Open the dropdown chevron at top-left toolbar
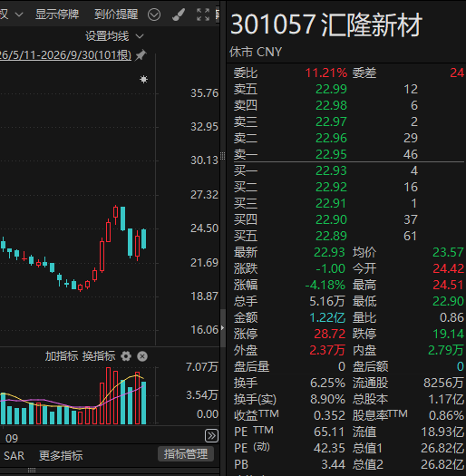466x476 pixels. pos(19,15)
